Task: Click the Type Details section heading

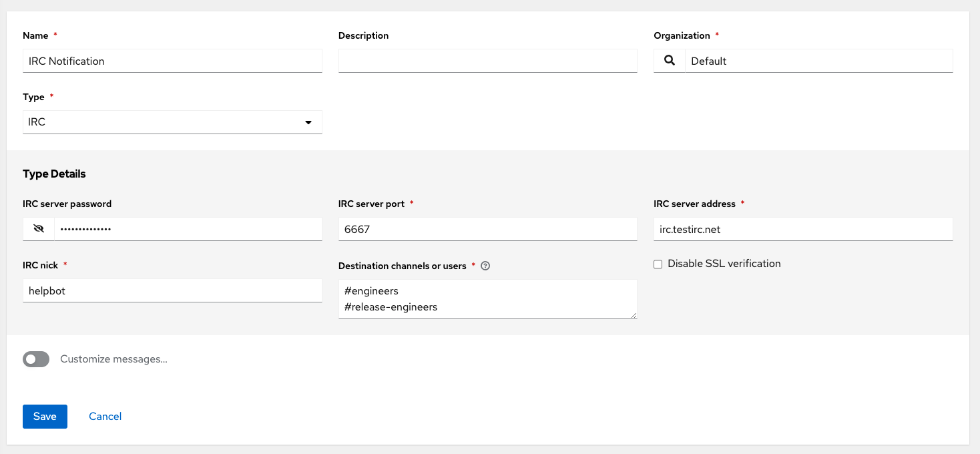Action: pyautogui.click(x=54, y=174)
